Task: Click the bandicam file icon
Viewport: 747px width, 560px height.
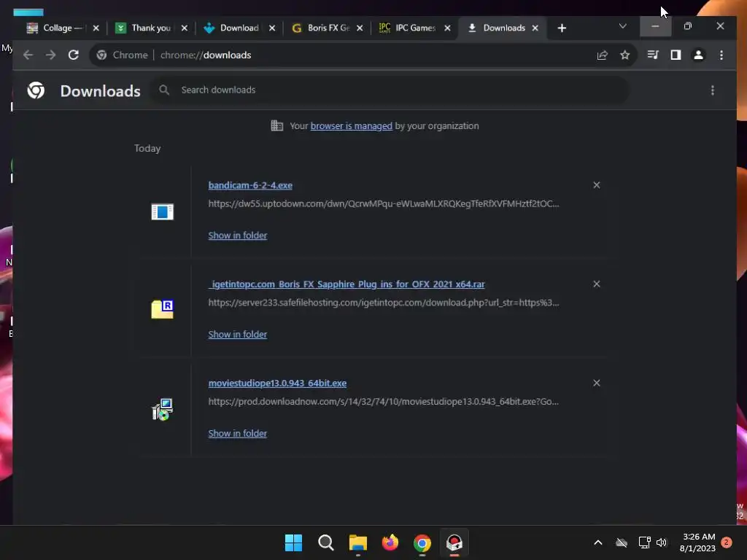Action: click(x=163, y=212)
